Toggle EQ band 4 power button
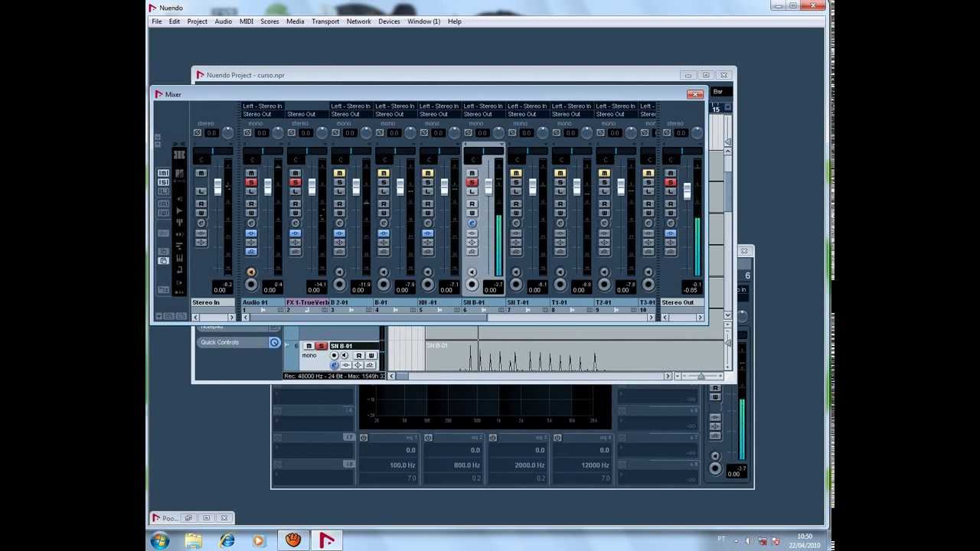 coord(557,438)
